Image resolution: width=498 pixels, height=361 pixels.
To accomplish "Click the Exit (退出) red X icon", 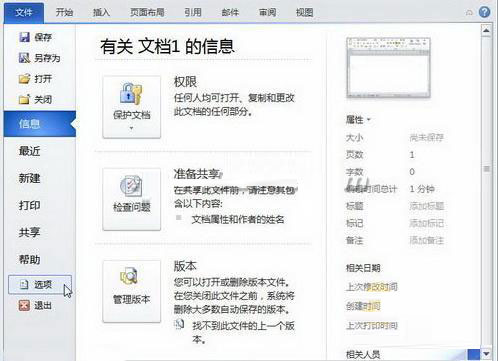I will pyautogui.click(x=24, y=305).
